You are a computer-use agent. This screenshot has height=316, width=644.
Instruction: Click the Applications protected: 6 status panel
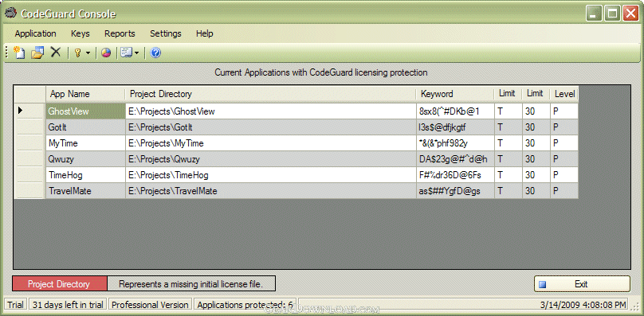click(x=245, y=305)
